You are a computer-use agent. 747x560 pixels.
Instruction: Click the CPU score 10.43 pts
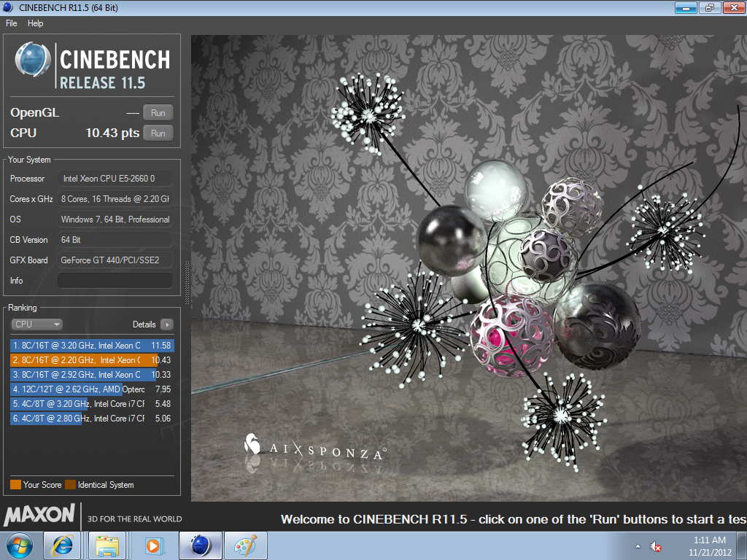click(x=112, y=133)
